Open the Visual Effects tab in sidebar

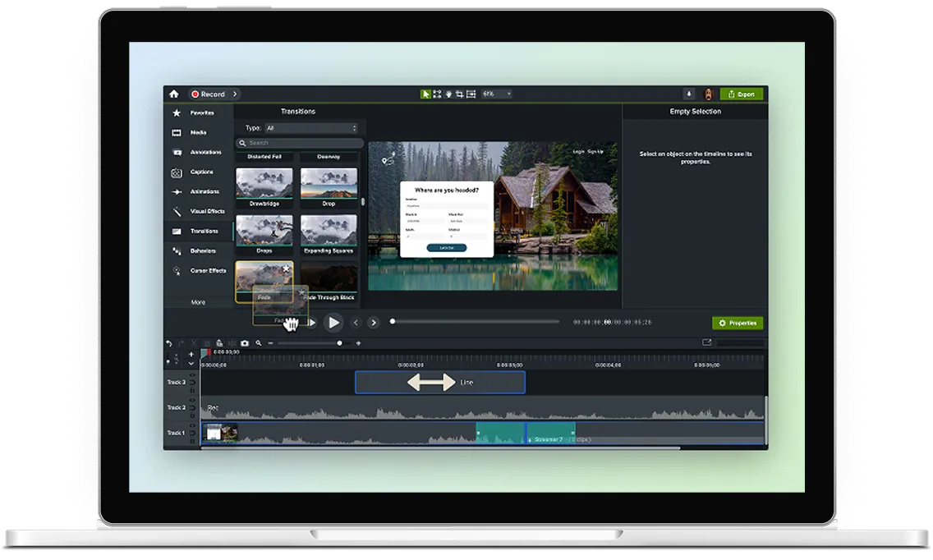(x=199, y=211)
